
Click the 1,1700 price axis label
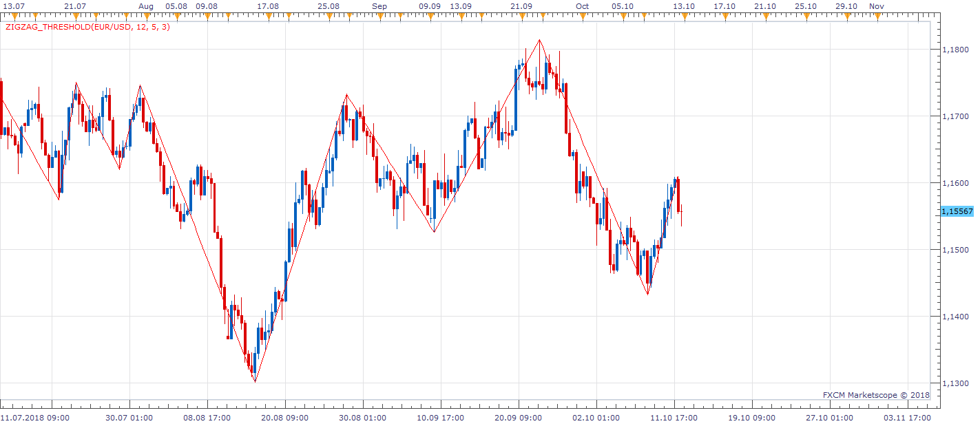(956, 116)
